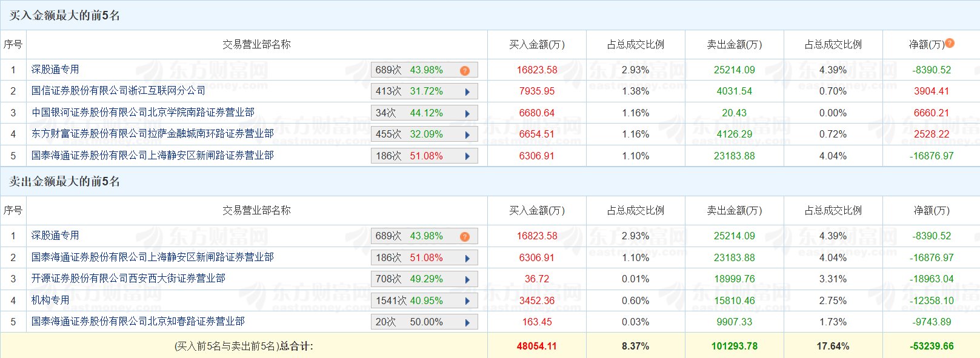Open 国信证券股份有限公司浙江互联网分公司 link
This screenshot has height=358, width=980.
118,91
